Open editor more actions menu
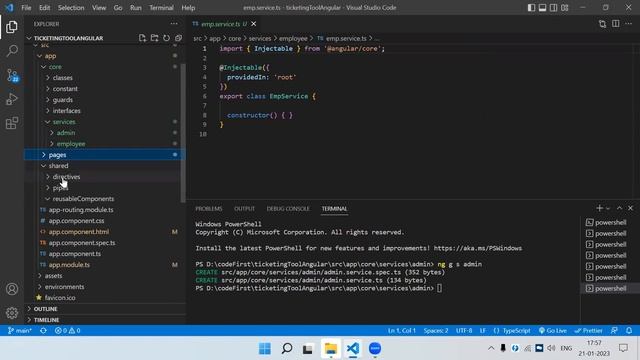The height and width of the screenshot is (360, 640). (628, 24)
